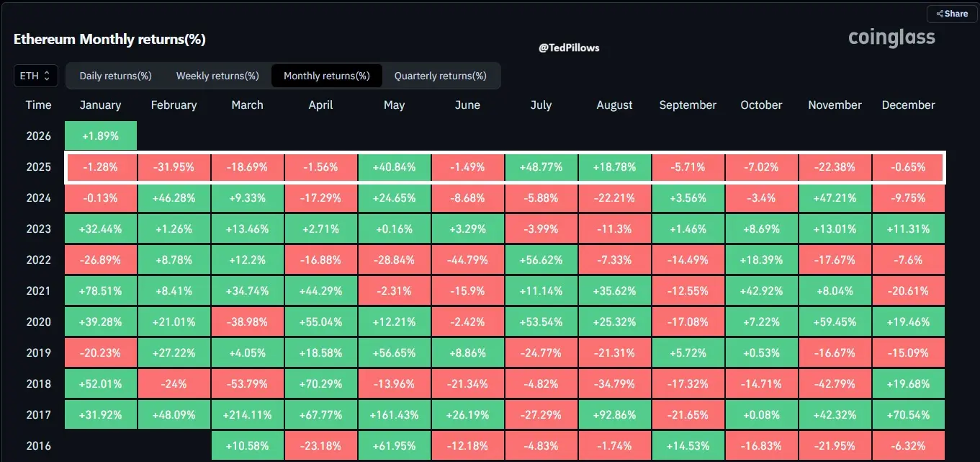Select the 2021 January +78.51% cell

(100, 291)
